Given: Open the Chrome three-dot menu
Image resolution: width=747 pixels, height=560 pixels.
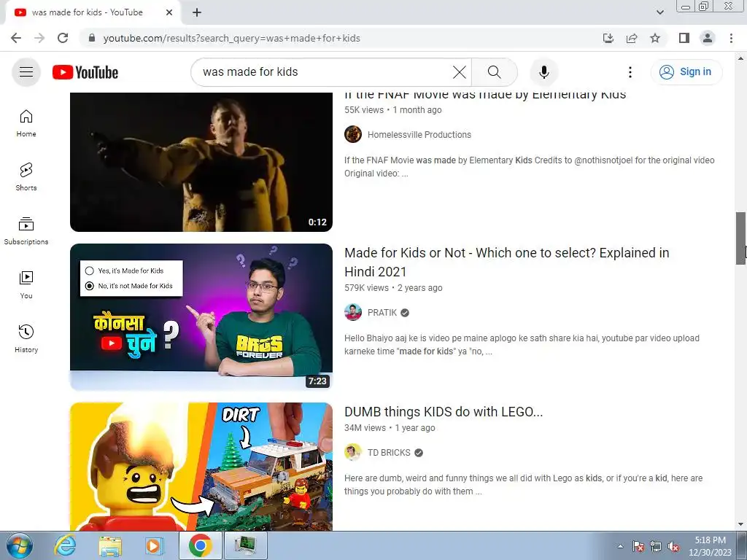Looking at the screenshot, I should (x=731, y=38).
